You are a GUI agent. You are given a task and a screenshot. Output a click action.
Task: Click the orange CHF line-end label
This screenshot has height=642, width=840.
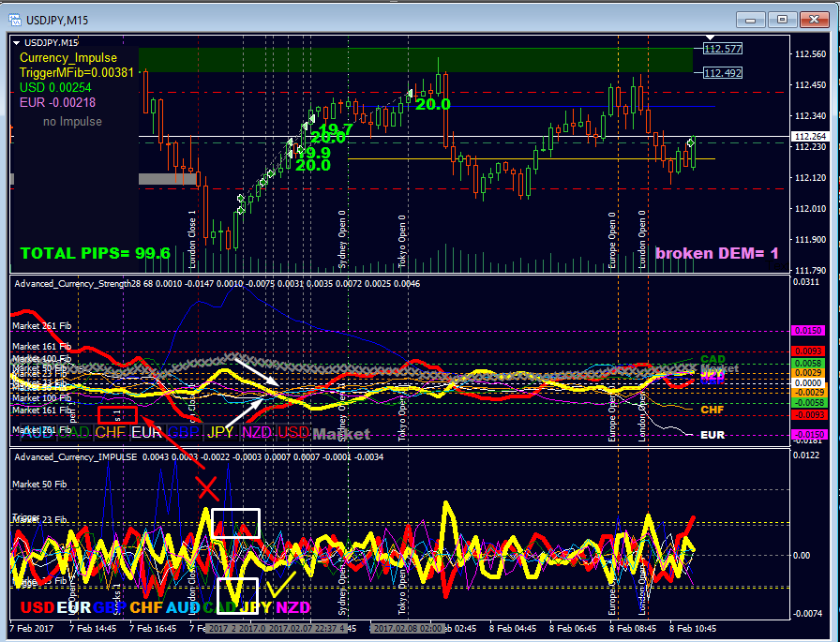[712, 410]
